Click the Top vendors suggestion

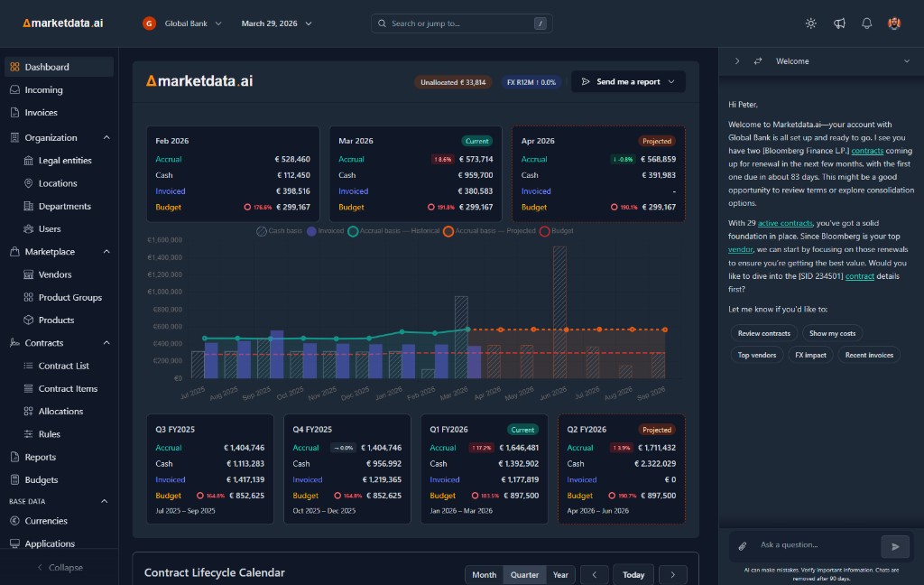point(757,355)
